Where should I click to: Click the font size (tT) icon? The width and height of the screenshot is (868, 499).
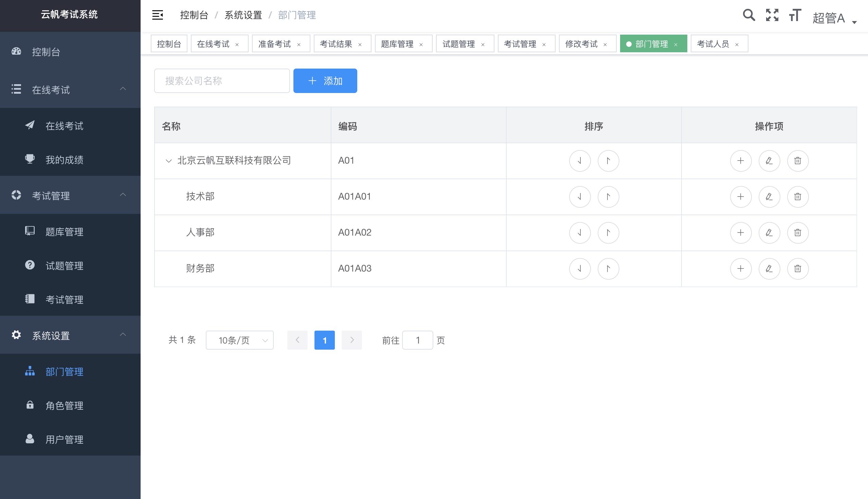795,15
